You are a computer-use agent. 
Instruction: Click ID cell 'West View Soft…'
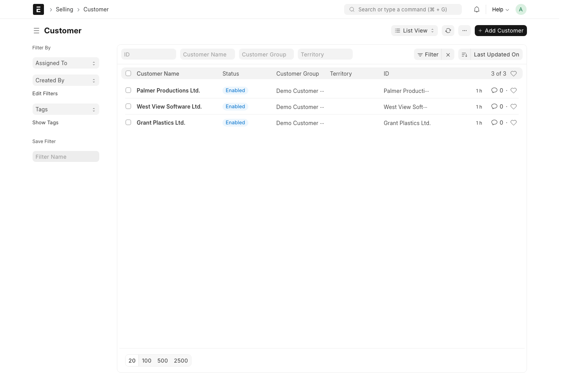point(406,107)
